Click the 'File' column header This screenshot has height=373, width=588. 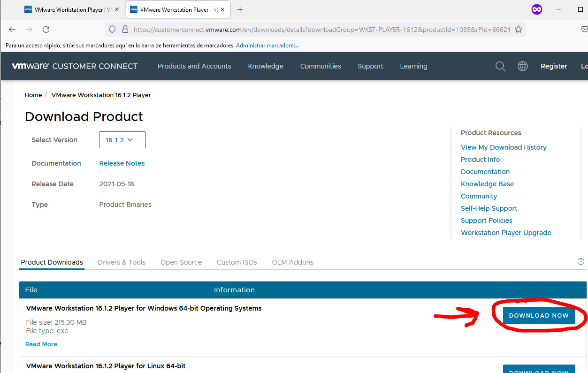coord(31,290)
